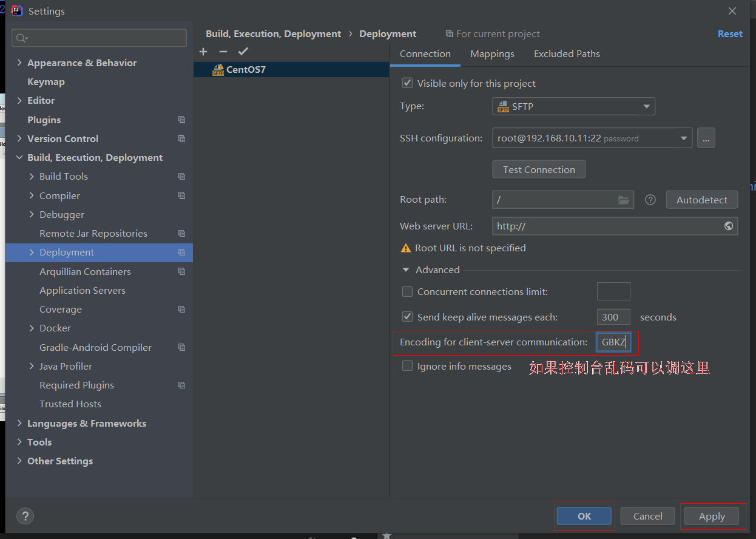This screenshot has width=756, height=539.
Task: Close the Settings dialog
Action: 732,11
